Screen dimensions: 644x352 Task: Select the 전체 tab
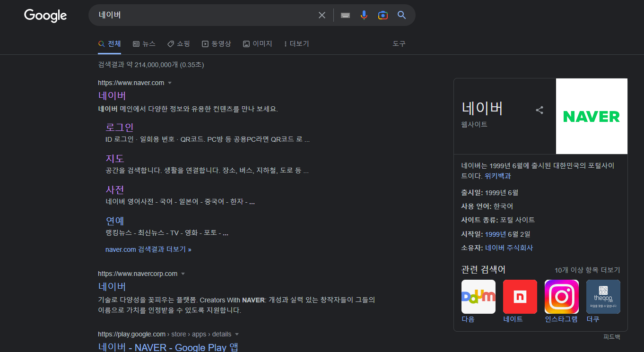pyautogui.click(x=110, y=44)
